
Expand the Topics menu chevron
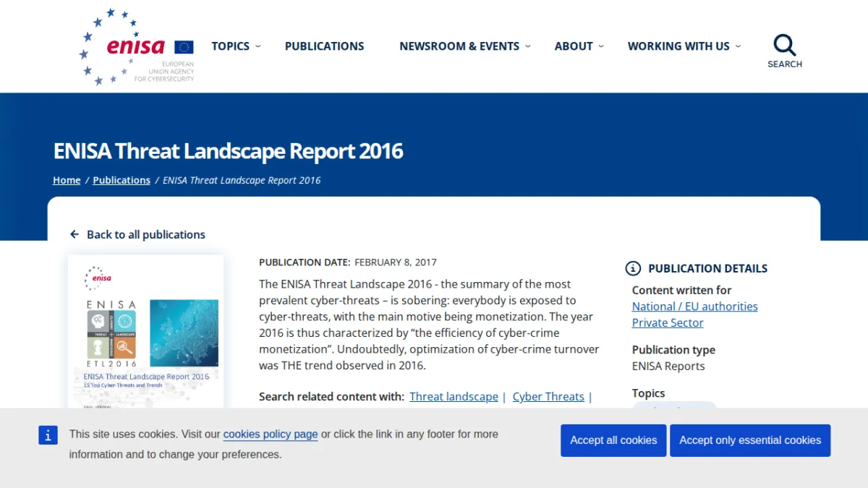coord(258,46)
